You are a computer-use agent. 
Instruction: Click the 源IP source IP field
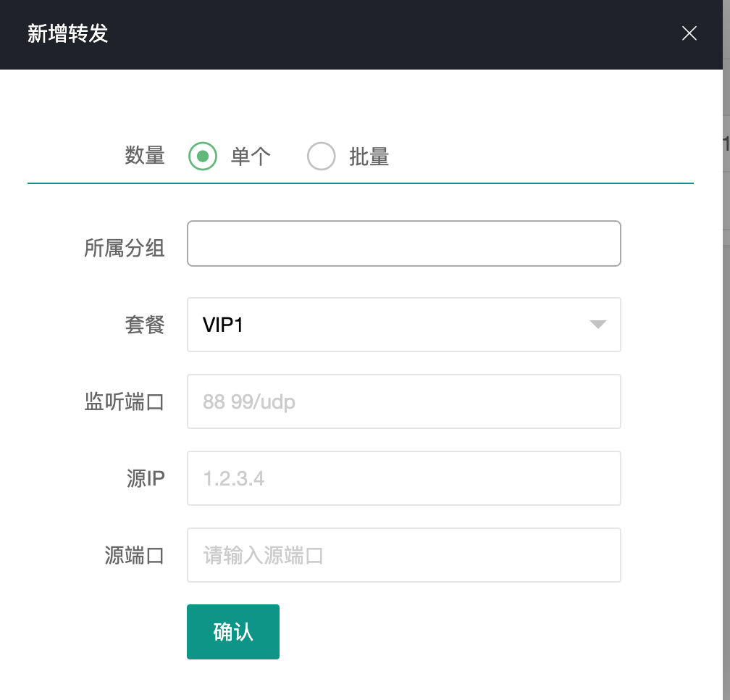tap(403, 478)
